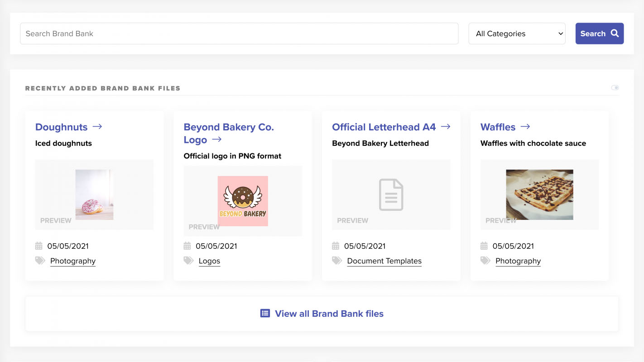Select the Logos category tag

tap(209, 261)
